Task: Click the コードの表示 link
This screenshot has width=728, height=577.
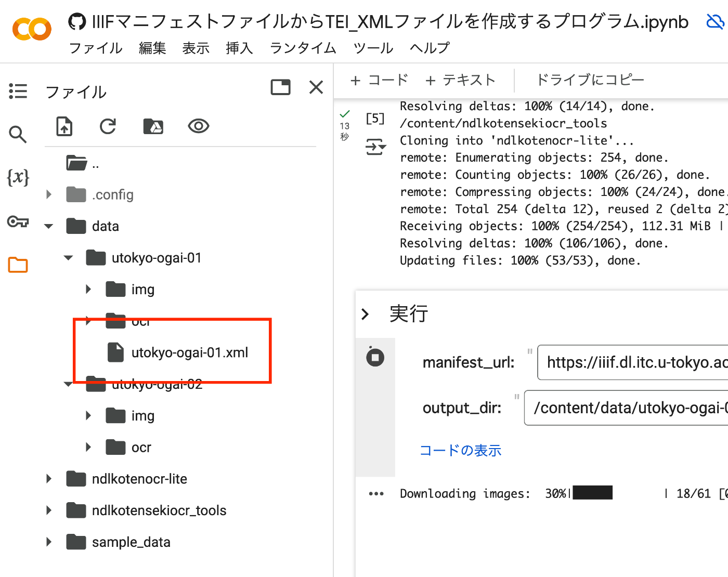Action: pos(460,451)
